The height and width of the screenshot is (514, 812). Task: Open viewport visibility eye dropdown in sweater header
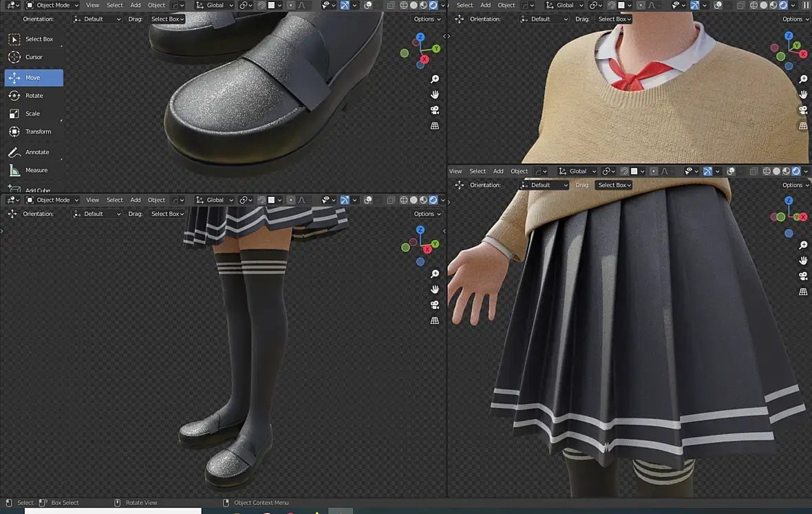tap(679, 6)
